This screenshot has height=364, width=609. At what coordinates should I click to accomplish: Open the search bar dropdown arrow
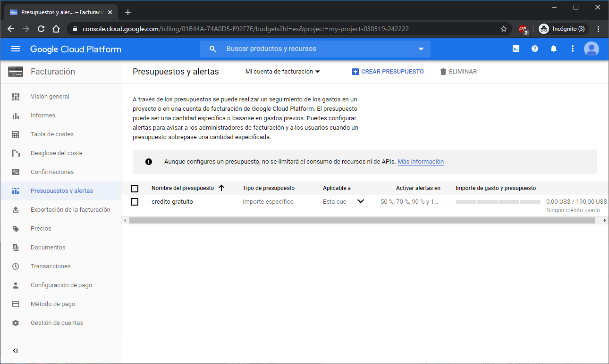[x=421, y=49]
